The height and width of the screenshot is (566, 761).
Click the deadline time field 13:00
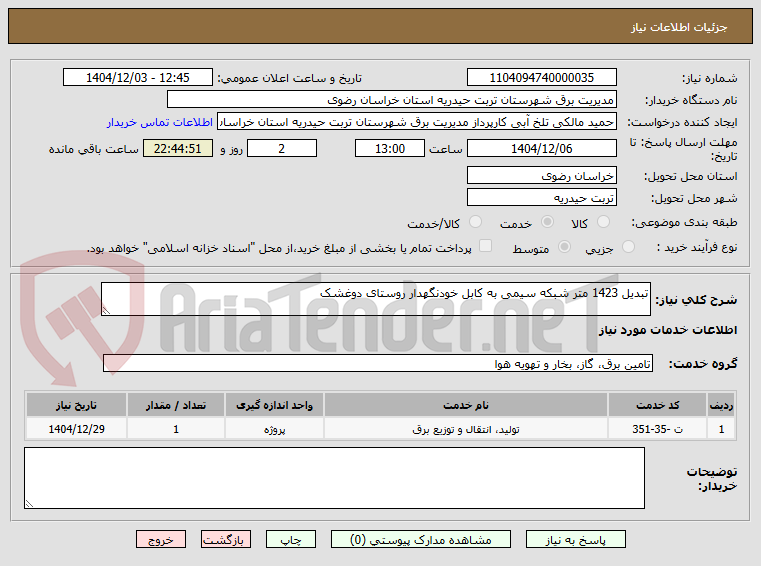390,148
